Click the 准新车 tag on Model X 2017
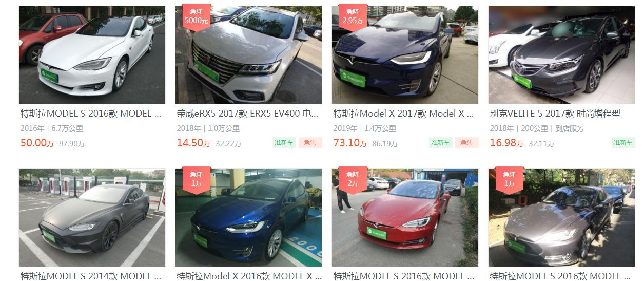The height and width of the screenshot is (281, 644). [x=440, y=143]
